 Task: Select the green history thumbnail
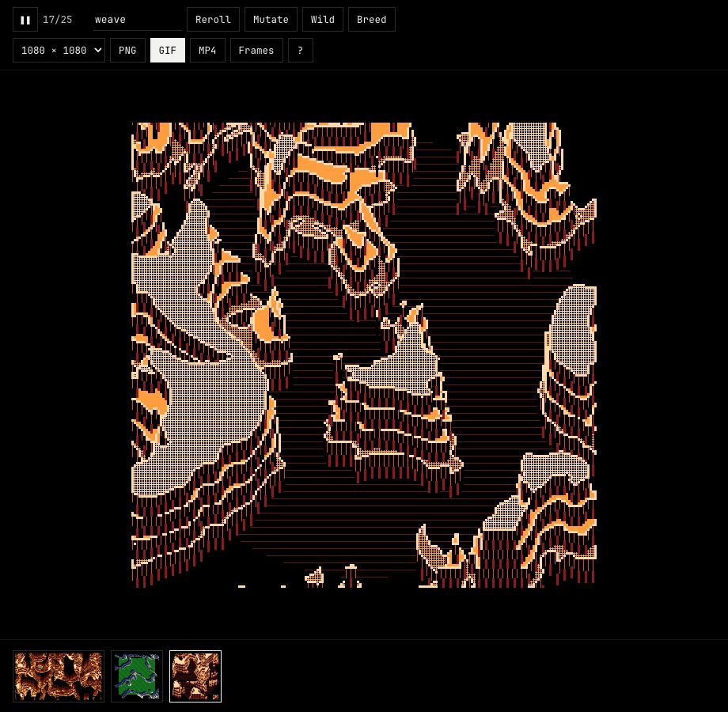pos(137,676)
